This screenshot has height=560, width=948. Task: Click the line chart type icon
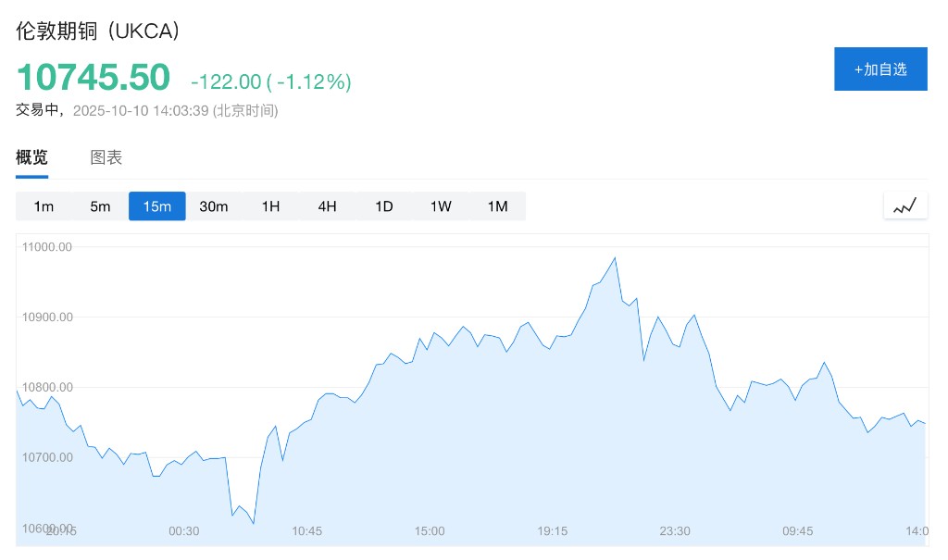point(904,205)
